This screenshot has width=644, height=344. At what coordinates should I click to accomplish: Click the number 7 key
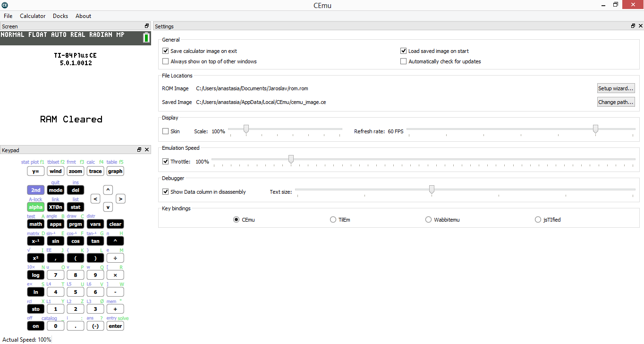pos(56,275)
